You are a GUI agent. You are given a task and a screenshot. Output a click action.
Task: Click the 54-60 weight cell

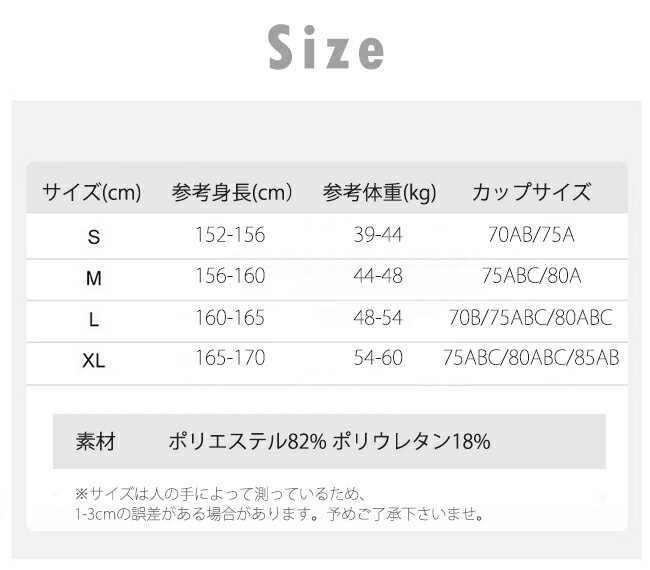point(378,358)
